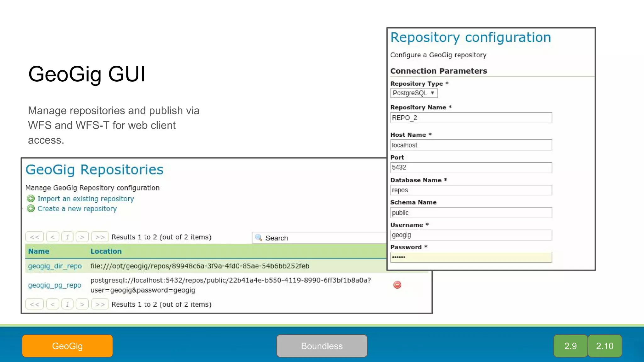Click the 'Repository configuration' heading

coord(471,37)
